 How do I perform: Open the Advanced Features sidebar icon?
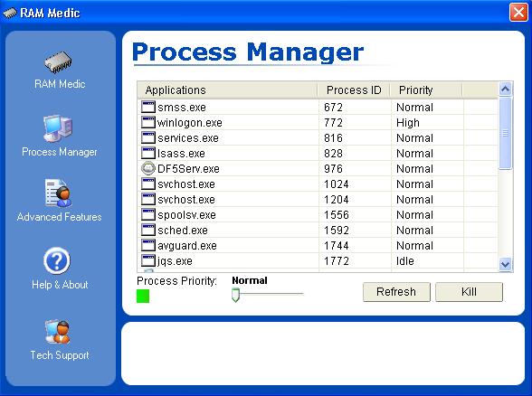58,193
